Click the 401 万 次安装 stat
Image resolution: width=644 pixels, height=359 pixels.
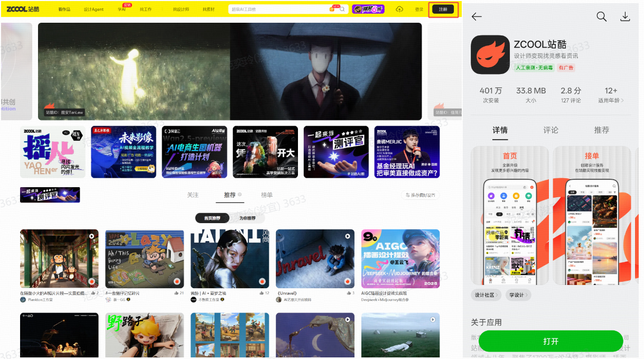coord(491,95)
